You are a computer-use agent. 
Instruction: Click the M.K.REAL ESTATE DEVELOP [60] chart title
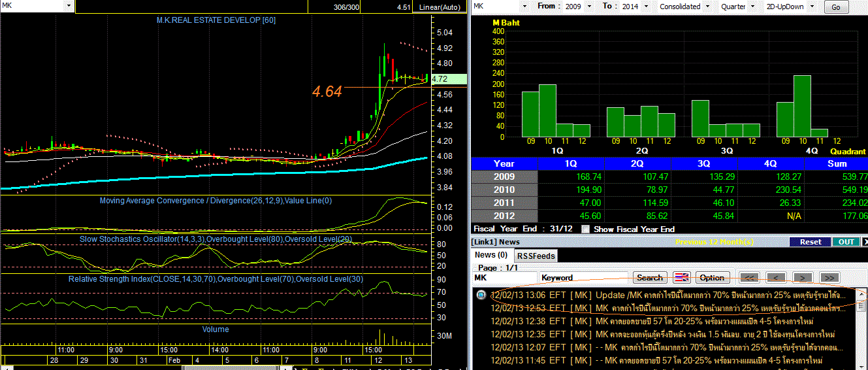coord(216,20)
